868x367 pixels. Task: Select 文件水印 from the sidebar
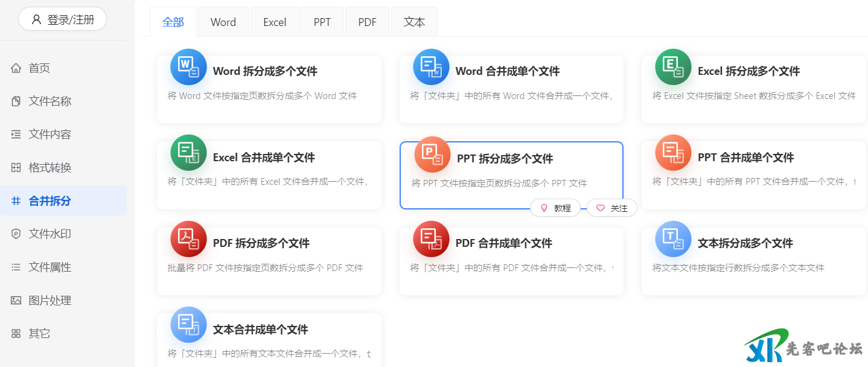(x=49, y=234)
